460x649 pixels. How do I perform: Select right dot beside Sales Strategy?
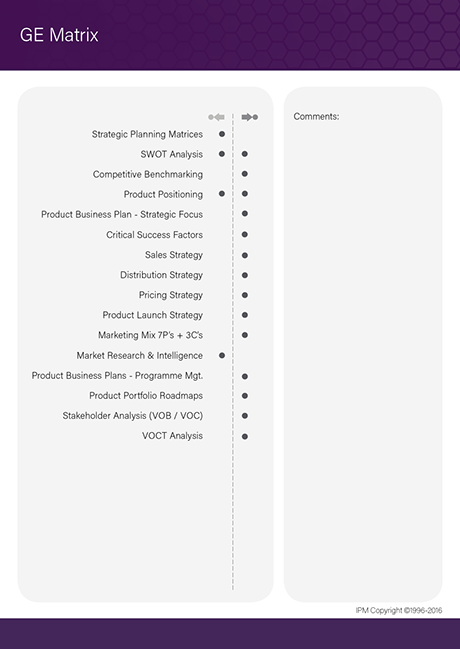click(x=245, y=255)
